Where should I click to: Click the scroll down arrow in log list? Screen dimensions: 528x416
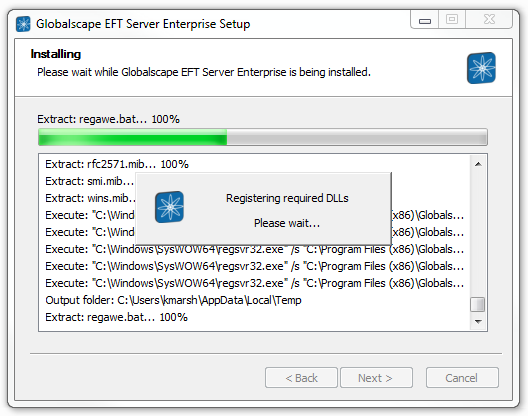tap(478, 322)
